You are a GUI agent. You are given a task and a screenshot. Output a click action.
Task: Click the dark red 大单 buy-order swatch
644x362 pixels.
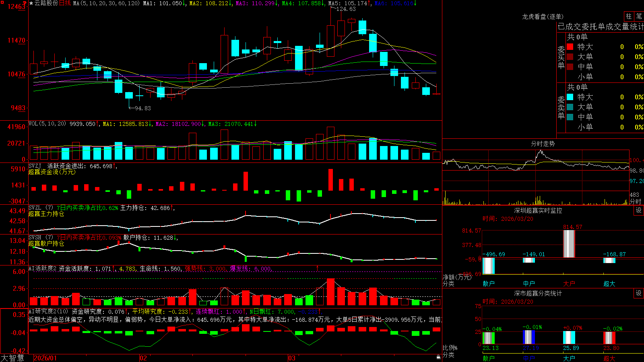coord(570,57)
